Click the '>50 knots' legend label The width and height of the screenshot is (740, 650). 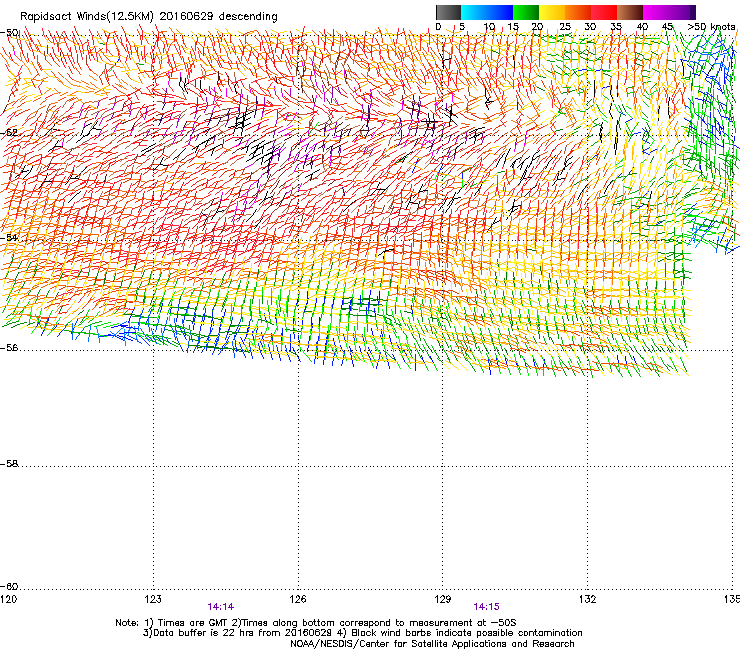click(x=711, y=26)
